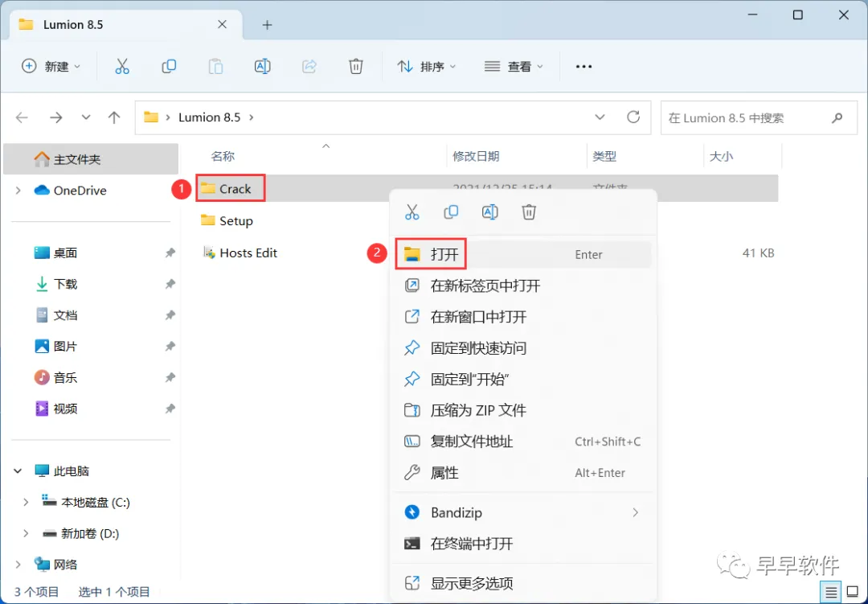This screenshot has height=604, width=868.
Task: Click Delete icon in context menu
Action: pos(529,212)
